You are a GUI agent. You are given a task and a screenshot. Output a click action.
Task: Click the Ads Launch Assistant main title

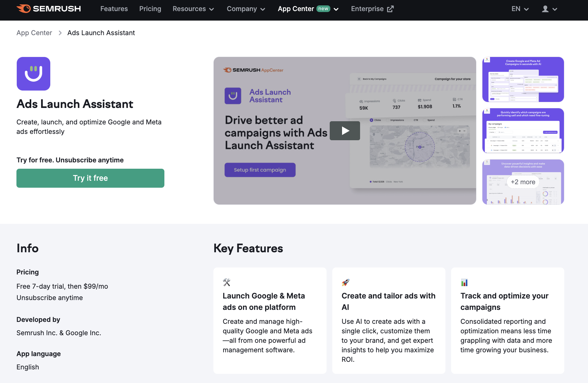[75, 104]
